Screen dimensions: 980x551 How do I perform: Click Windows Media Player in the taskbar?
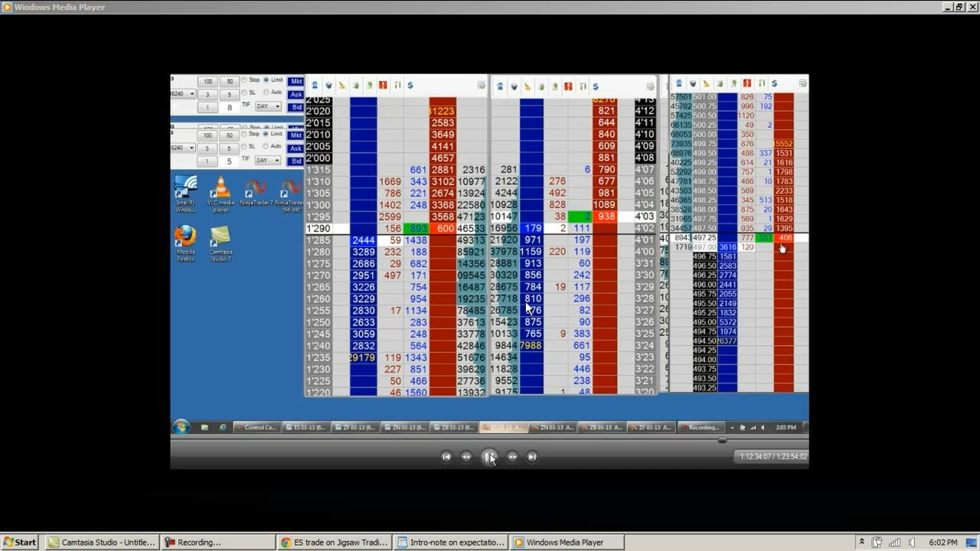coord(567,542)
